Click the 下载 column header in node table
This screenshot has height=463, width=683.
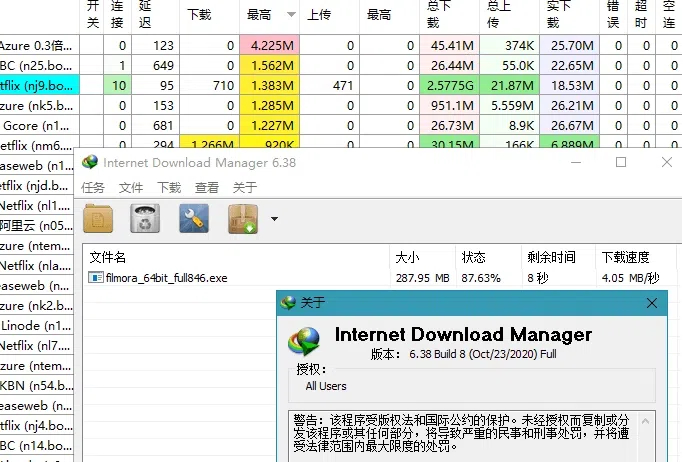[x=209, y=15]
